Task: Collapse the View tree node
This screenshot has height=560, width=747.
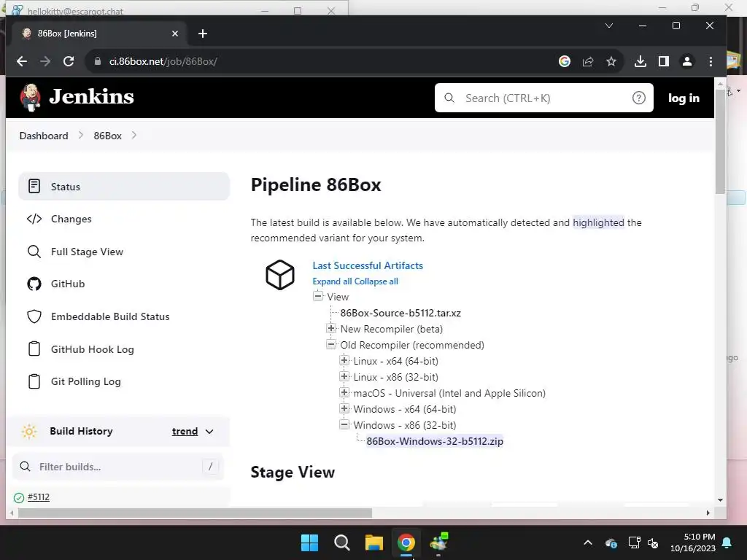Action: [x=318, y=296]
